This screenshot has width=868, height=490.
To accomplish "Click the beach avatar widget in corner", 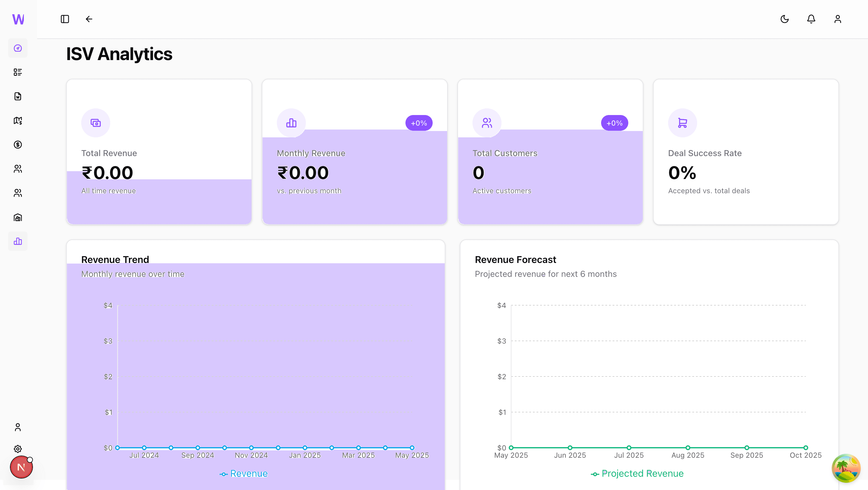I will [846, 468].
